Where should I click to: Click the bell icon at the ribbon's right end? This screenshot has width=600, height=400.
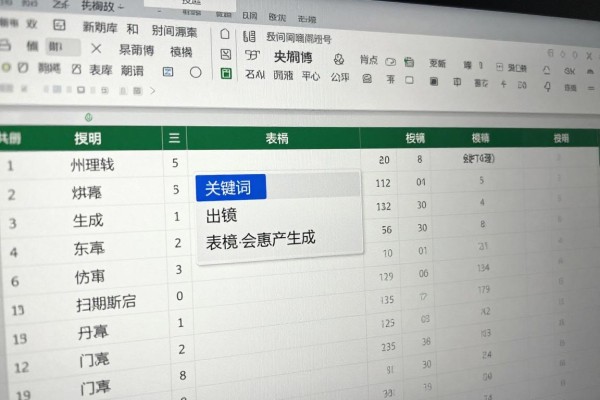pyautogui.click(x=547, y=70)
